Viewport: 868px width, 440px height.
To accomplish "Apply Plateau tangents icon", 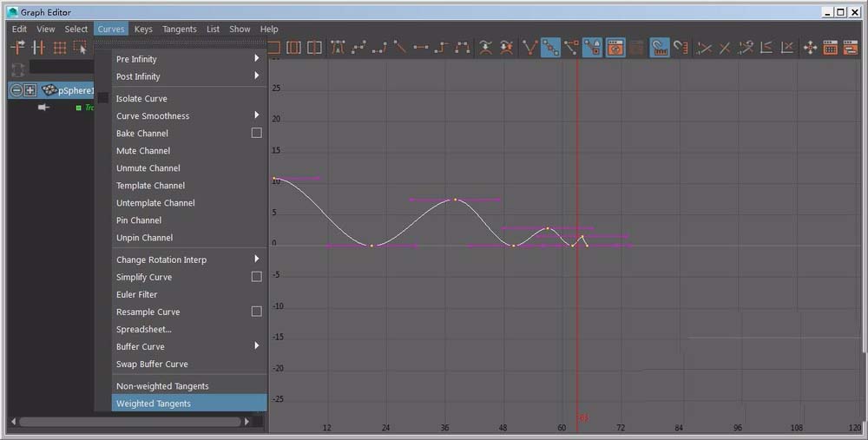I will (x=463, y=48).
